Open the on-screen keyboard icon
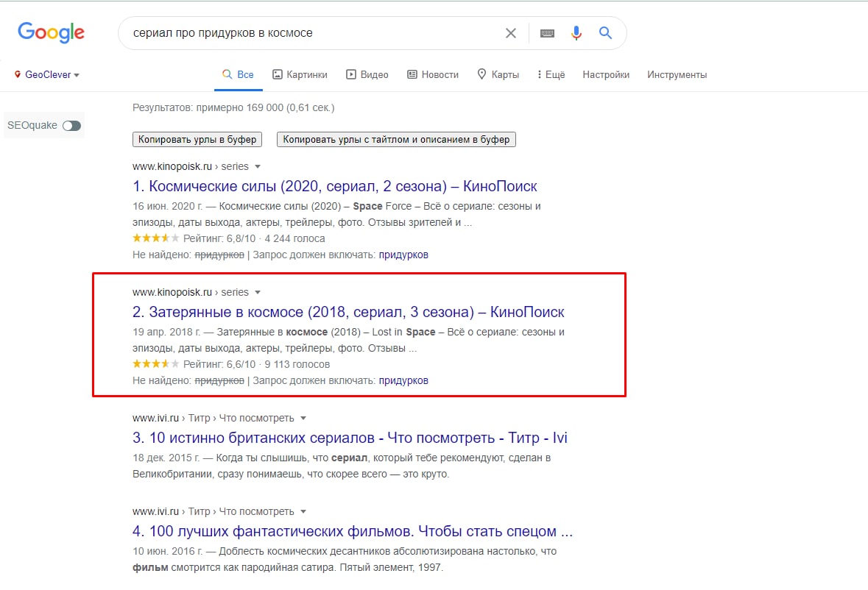Viewport: 868px width, 590px height. tap(547, 33)
